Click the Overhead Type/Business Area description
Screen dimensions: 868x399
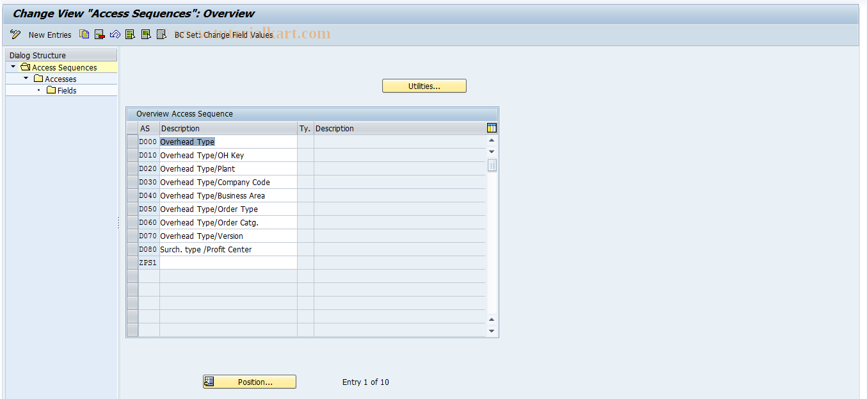pyautogui.click(x=229, y=195)
